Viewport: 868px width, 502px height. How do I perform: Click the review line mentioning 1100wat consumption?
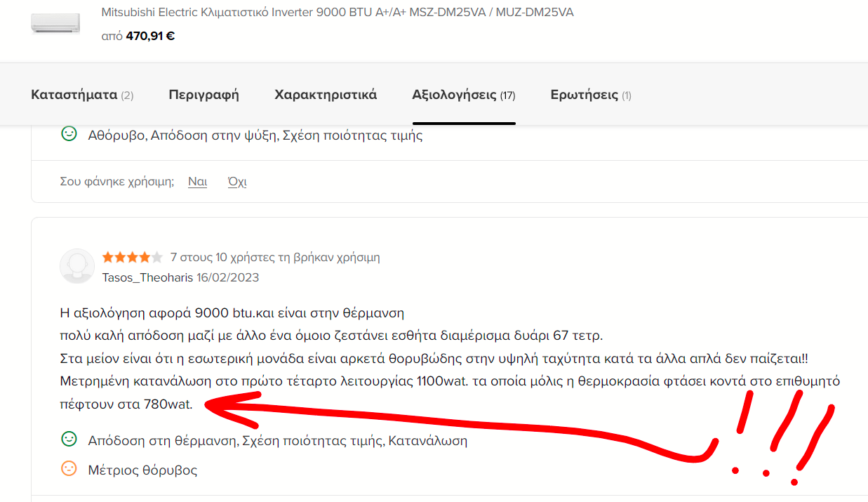coord(450,382)
